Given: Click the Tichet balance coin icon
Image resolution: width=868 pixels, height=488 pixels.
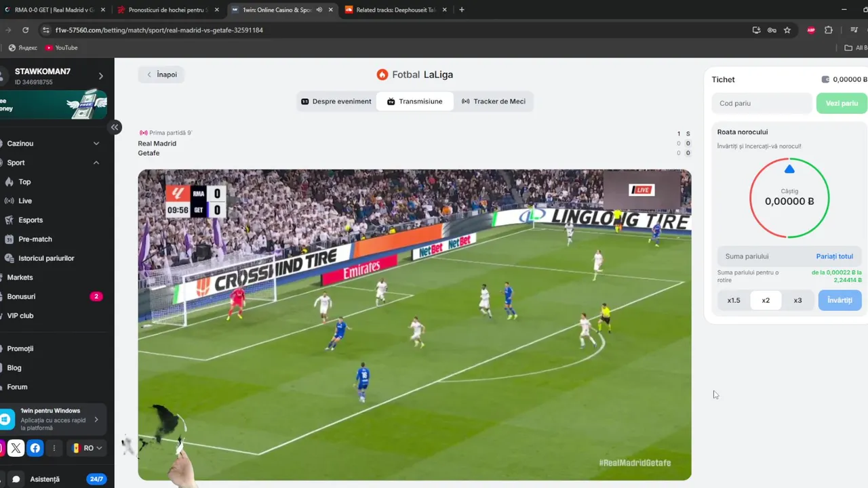Looking at the screenshot, I should (x=825, y=79).
